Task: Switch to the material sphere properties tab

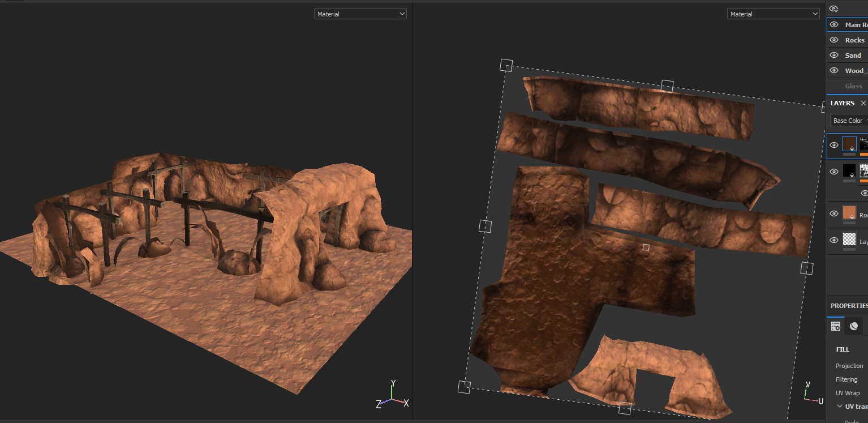Action: (x=854, y=326)
